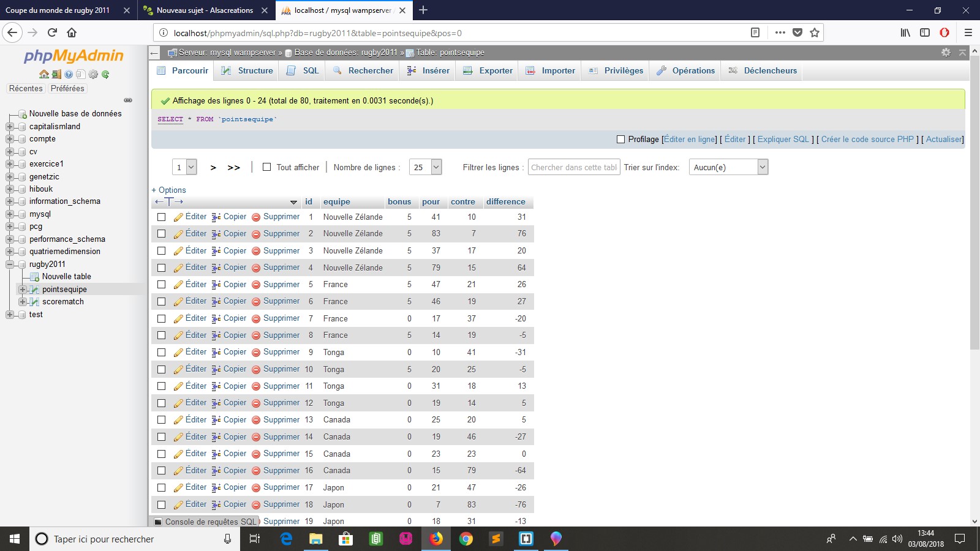Go to phpMyAdmin home via house icon
The image size is (980, 551).
point(44,74)
